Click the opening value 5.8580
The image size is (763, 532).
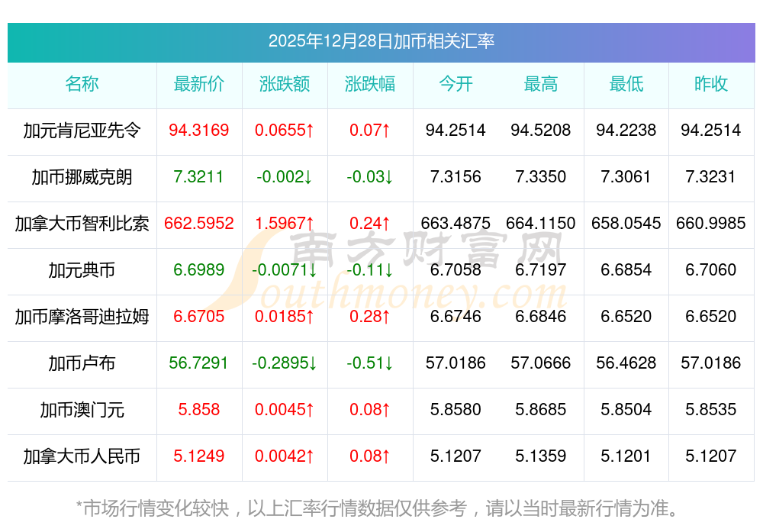456,410
